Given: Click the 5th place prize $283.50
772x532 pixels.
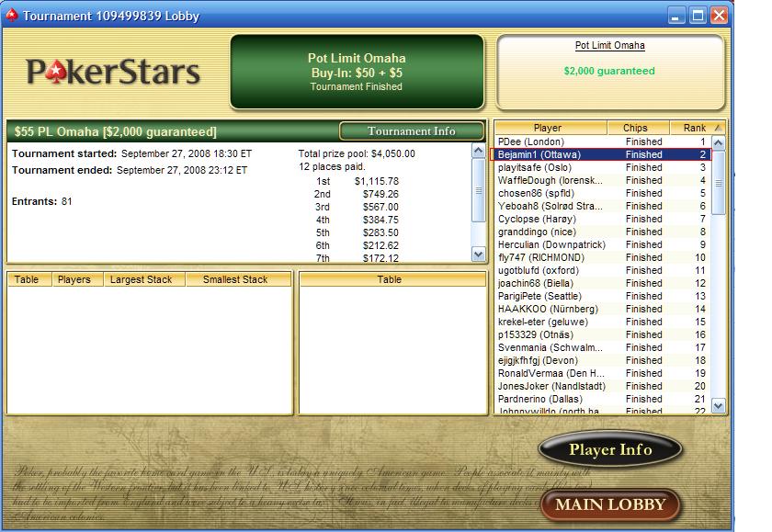Looking at the screenshot, I should click(x=380, y=232).
